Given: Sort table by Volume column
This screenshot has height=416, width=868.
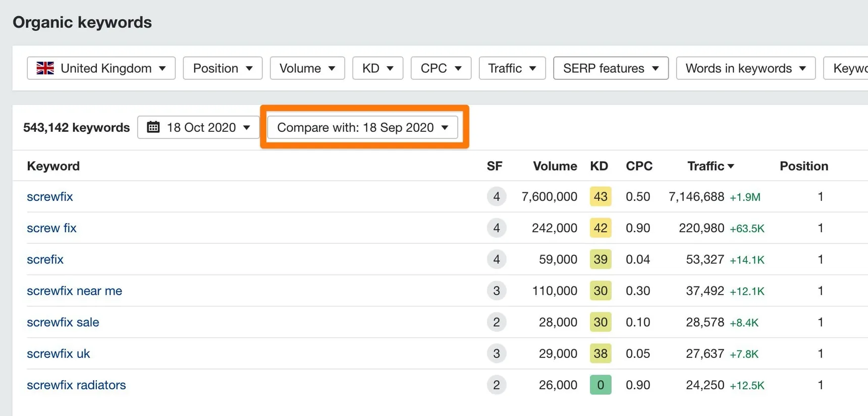Looking at the screenshot, I should 555,166.
